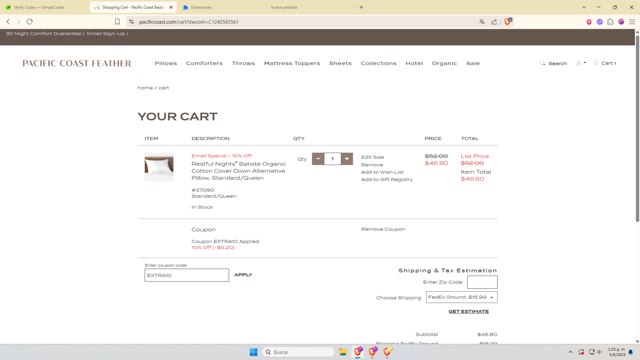Open the Comforters menu
640x360 pixels.
204,63
